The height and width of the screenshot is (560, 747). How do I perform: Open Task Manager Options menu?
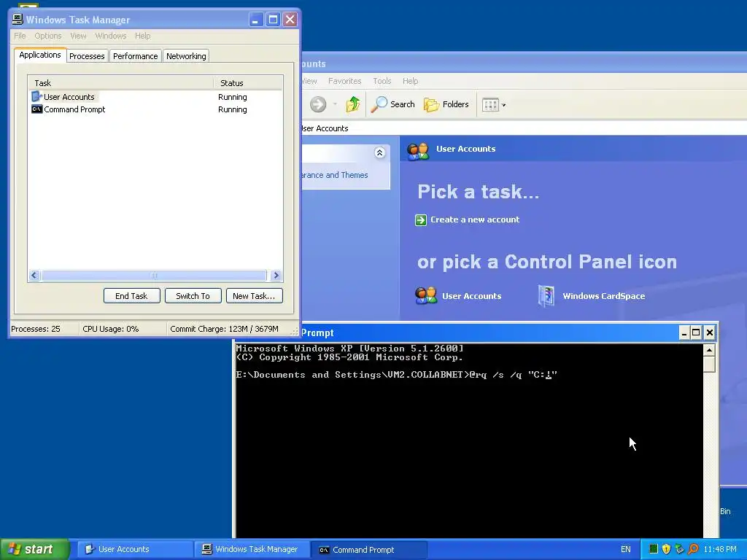click(x=47, y=36)
